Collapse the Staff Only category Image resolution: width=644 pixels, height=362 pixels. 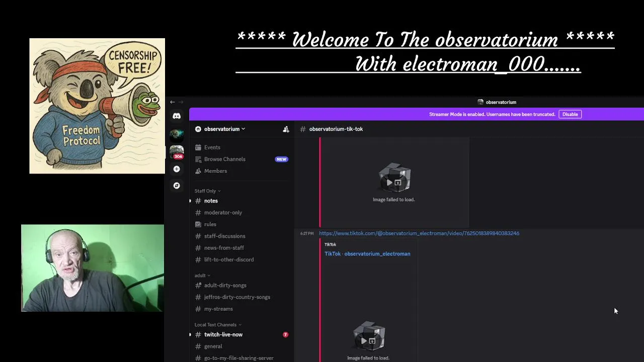(x=208, y=191)
